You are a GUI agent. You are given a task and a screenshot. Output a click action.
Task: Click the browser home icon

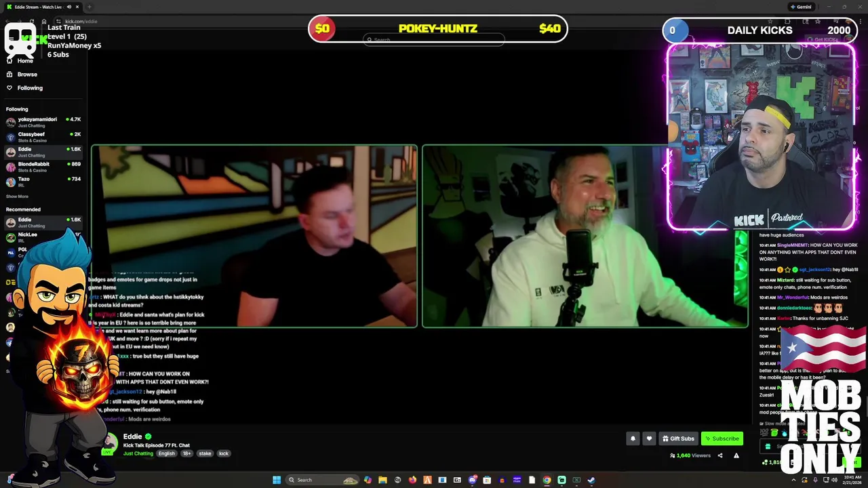[44, 21]
